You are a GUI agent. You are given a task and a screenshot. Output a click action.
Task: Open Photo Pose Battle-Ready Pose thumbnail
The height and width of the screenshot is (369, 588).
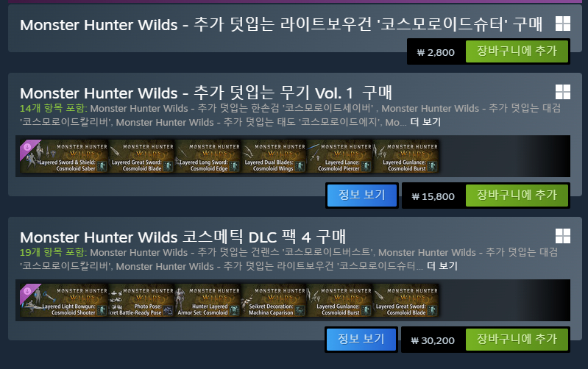(142, 300)
